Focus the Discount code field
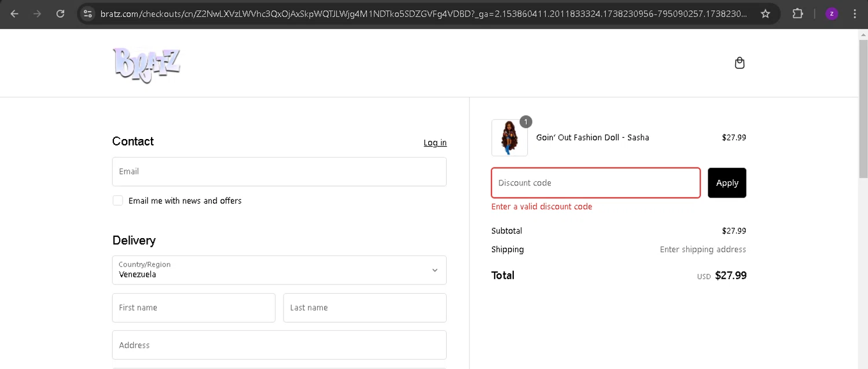The width and height of the screenshot is (868, 369). click(596, 183)
